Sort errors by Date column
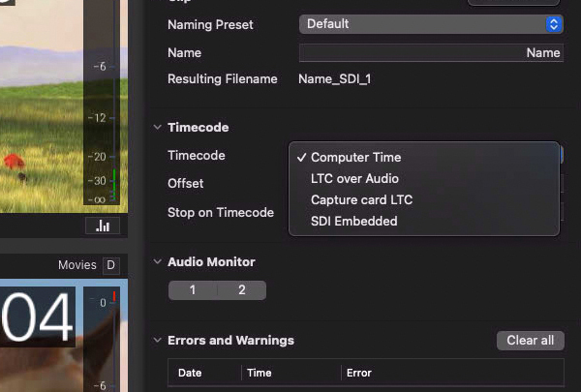Viewport: 581px width, 392px height. (190, 373)
